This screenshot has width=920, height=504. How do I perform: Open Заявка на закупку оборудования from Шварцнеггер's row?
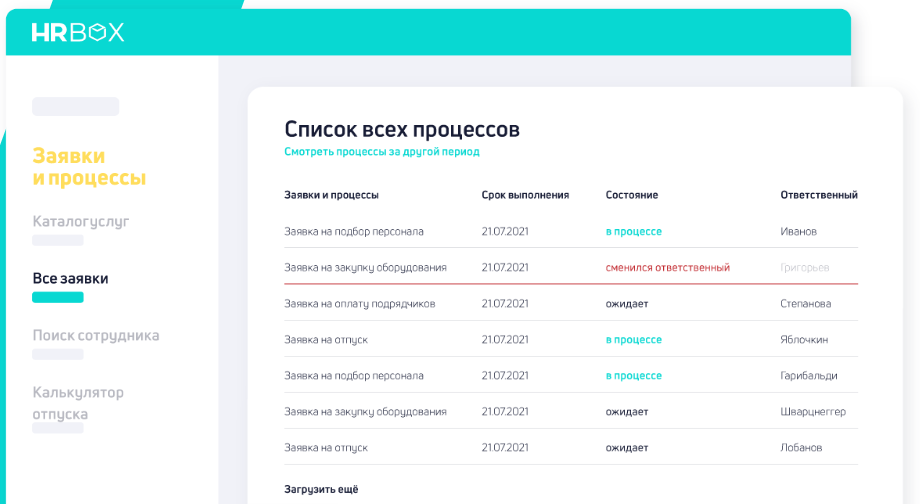click(x=365, y=412)
